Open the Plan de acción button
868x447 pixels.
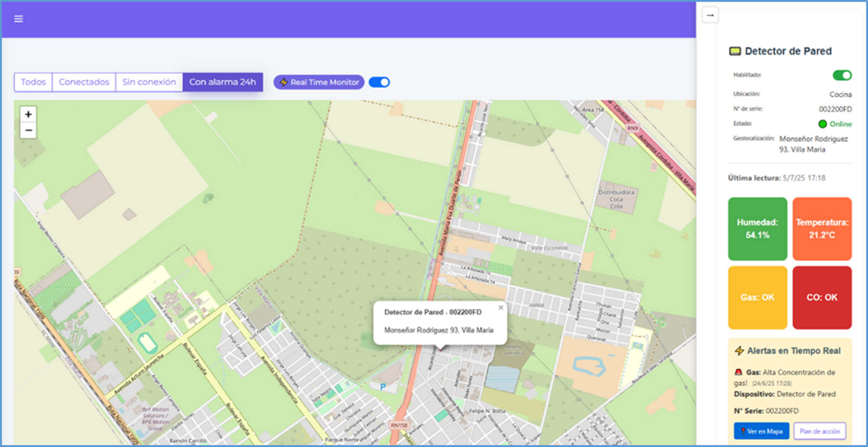coord(819,431)
